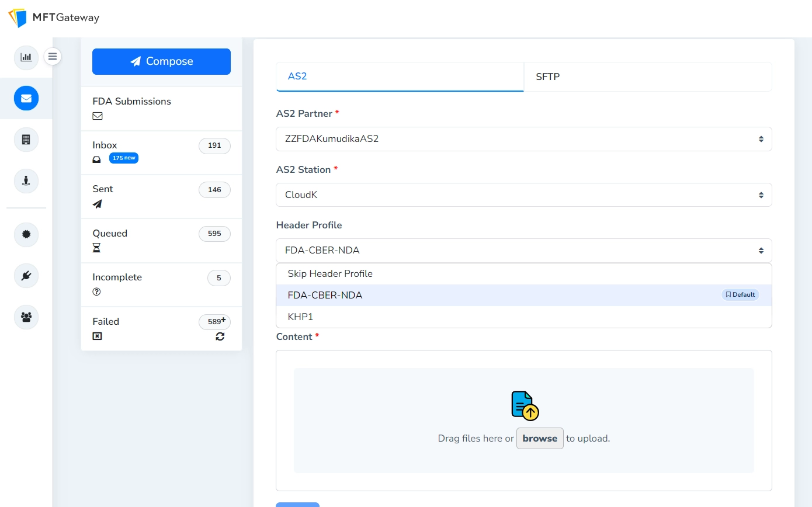Select the AS2 tab
The width and height of the screenshot is (812, 507).
[400, 77]
